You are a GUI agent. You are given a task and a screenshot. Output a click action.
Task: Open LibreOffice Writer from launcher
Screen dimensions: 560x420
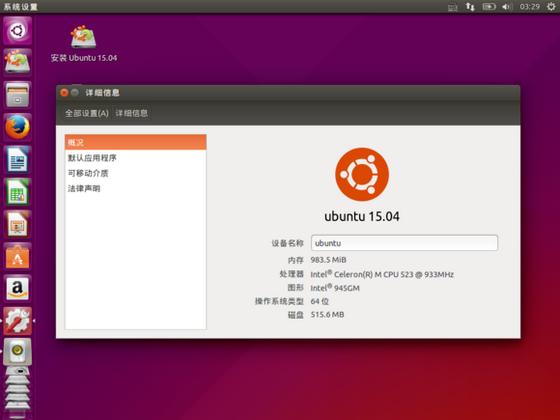(18, 159)
